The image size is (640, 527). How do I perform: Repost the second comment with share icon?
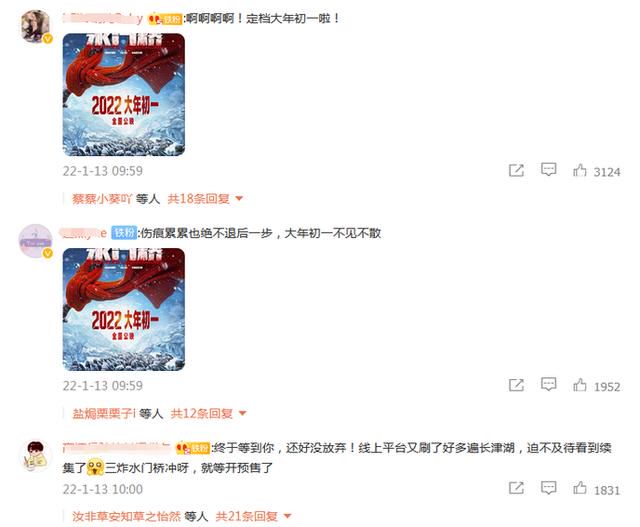516,385
